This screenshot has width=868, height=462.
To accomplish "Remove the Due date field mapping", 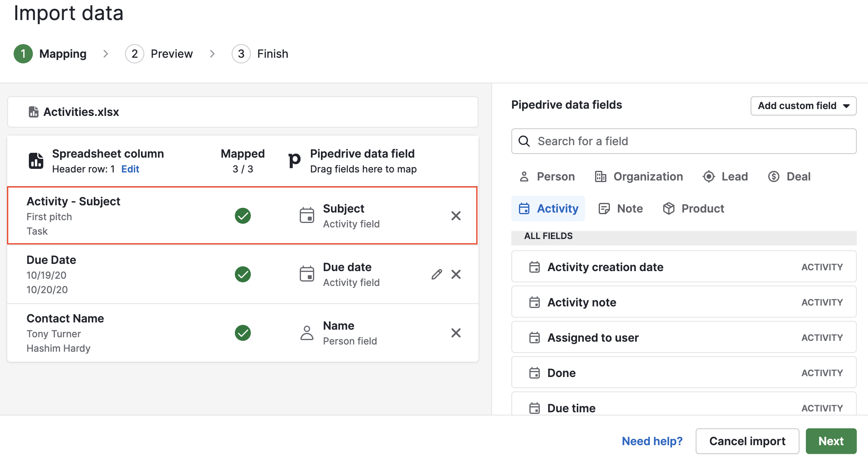I will tap(456, 274).
